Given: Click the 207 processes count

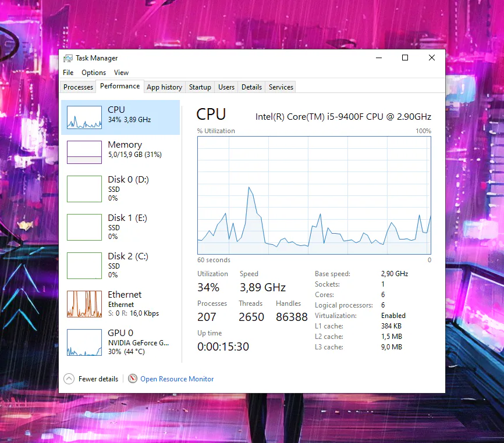Looking at the screenshot, I should (x=207, y=317).
